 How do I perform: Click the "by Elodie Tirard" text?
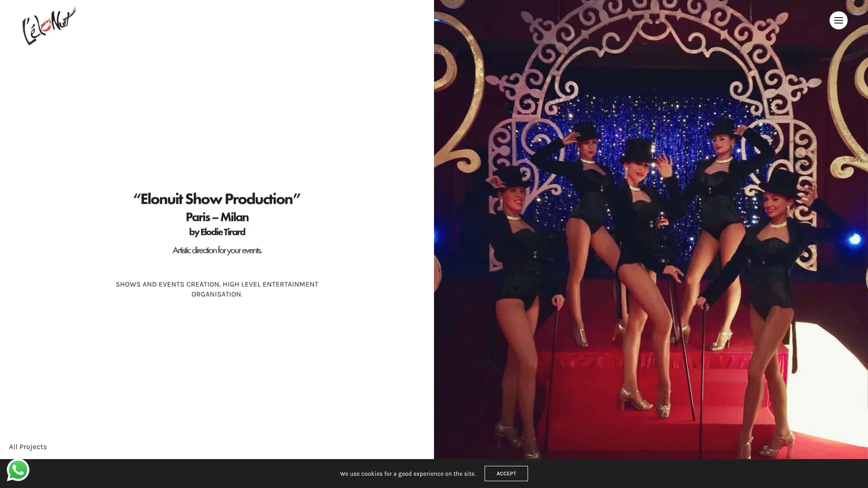[x=217, y=232]
